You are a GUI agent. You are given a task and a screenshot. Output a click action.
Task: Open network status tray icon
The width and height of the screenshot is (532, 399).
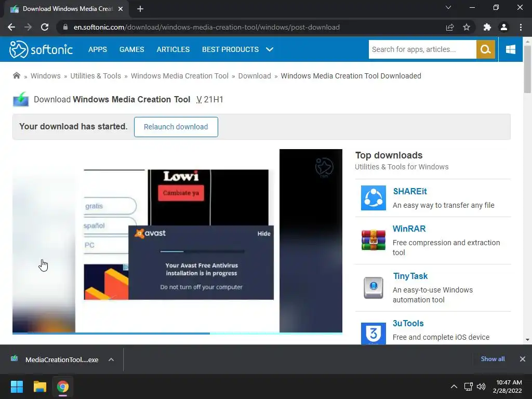pyautogui.click(x=469, y=387)
